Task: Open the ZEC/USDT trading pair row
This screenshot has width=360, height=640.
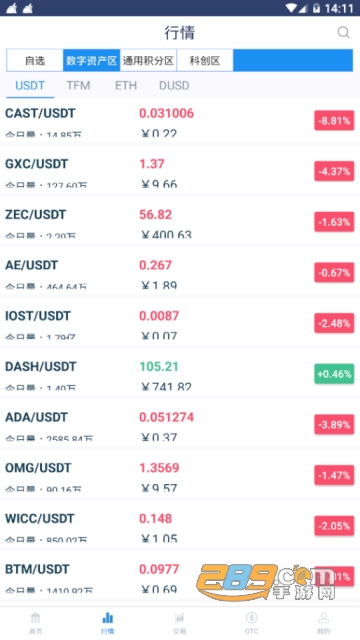Action: click(180, 221)
